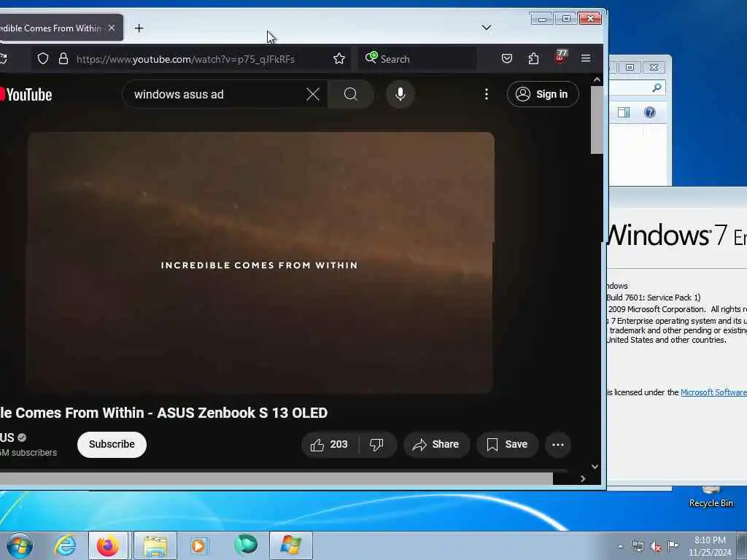This screenshot has width=747, height=560.
Task: Switch to Firefox on the taskbar
Action: (108, 545)
